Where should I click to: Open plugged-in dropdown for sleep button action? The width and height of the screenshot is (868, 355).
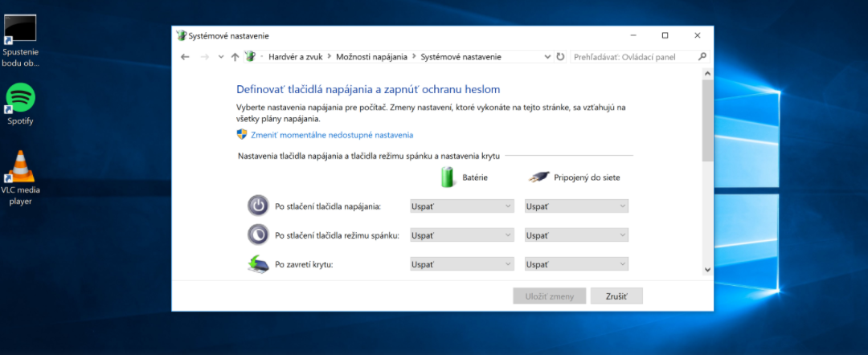click(576, 235)
